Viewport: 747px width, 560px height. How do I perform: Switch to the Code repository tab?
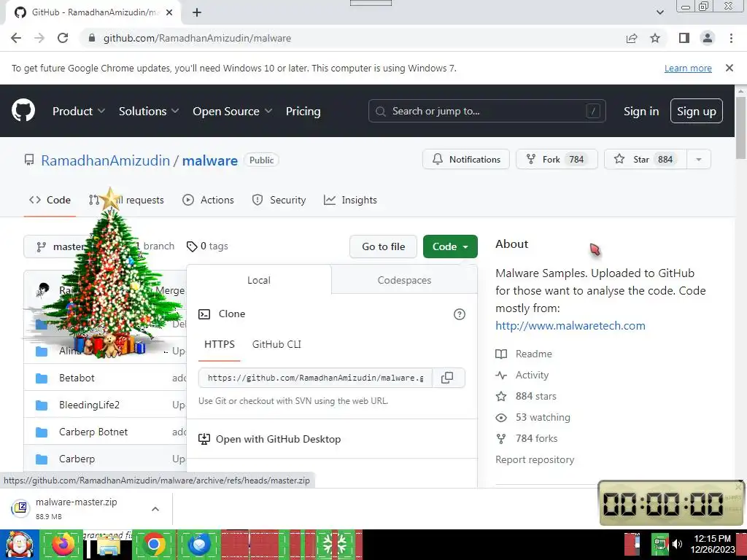pos(50,200)
